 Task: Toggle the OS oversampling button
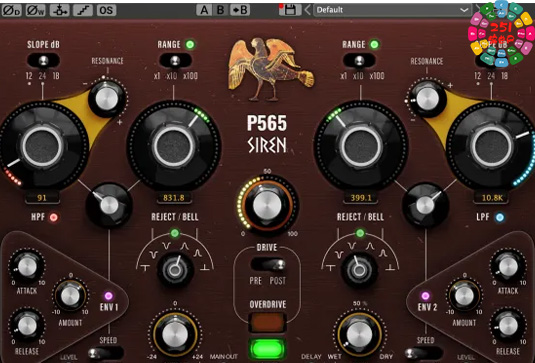coord(106,10)
